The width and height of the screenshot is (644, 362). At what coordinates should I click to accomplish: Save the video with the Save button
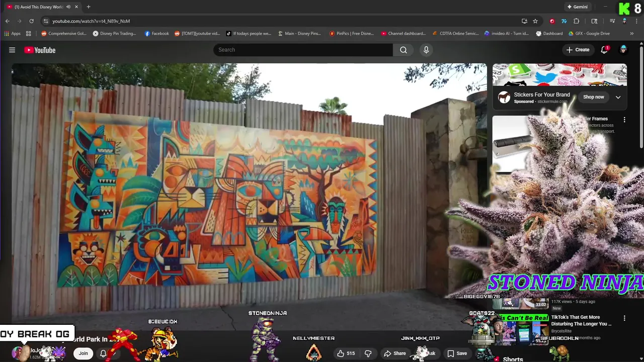(457, 353)
